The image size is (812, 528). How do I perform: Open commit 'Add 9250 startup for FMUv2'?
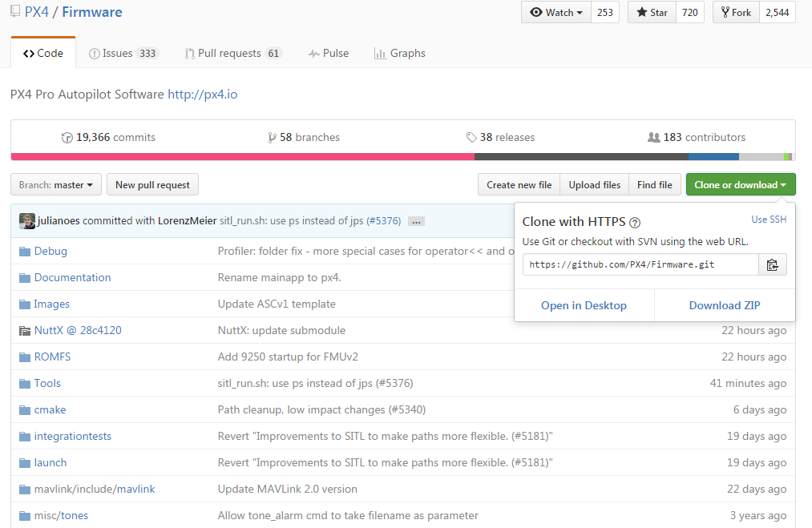[x=288, y=357]
